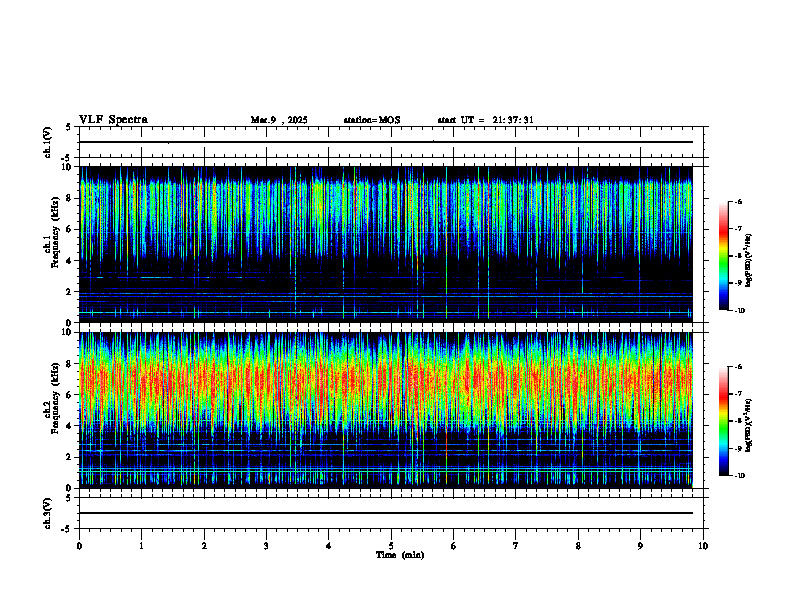Image resolution: width=792 pixels, height=612 pixels.
Task: Click the time axis tick label 1
Action: click(141, 546)
